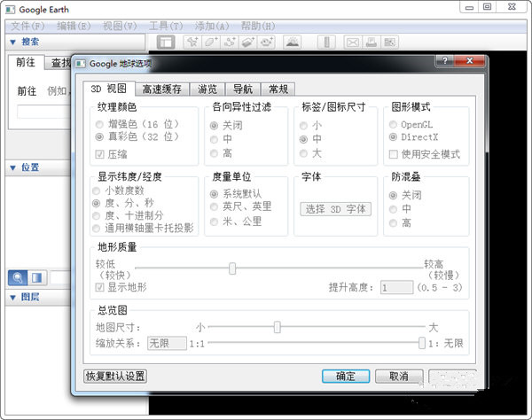Toggle the 显示地形 checkbox

[99, 287]
